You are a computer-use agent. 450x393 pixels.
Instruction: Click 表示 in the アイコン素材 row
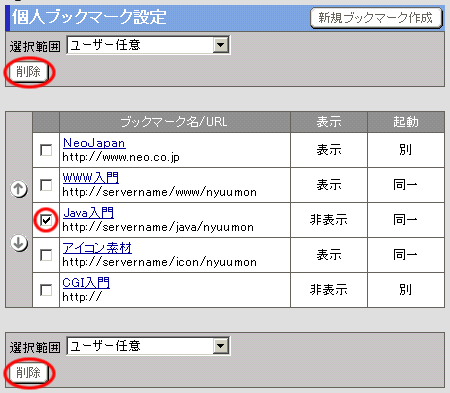click(x=329, y=255)
